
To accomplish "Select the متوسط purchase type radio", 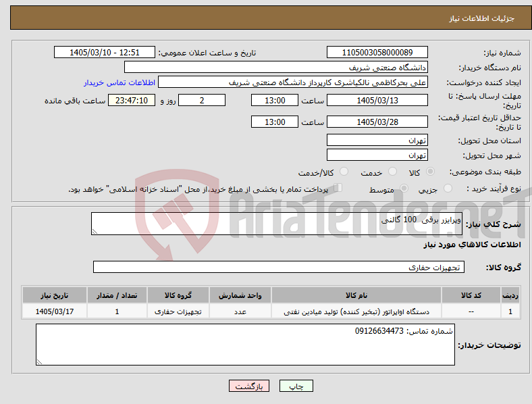I will point(404,188).
